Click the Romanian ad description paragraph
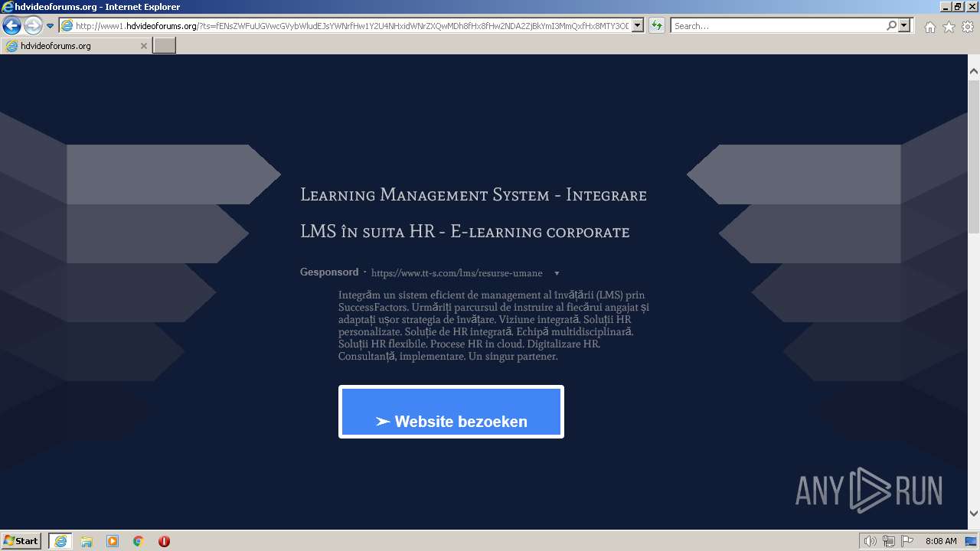Screen dimensions: 980x551 click(494, 325)
